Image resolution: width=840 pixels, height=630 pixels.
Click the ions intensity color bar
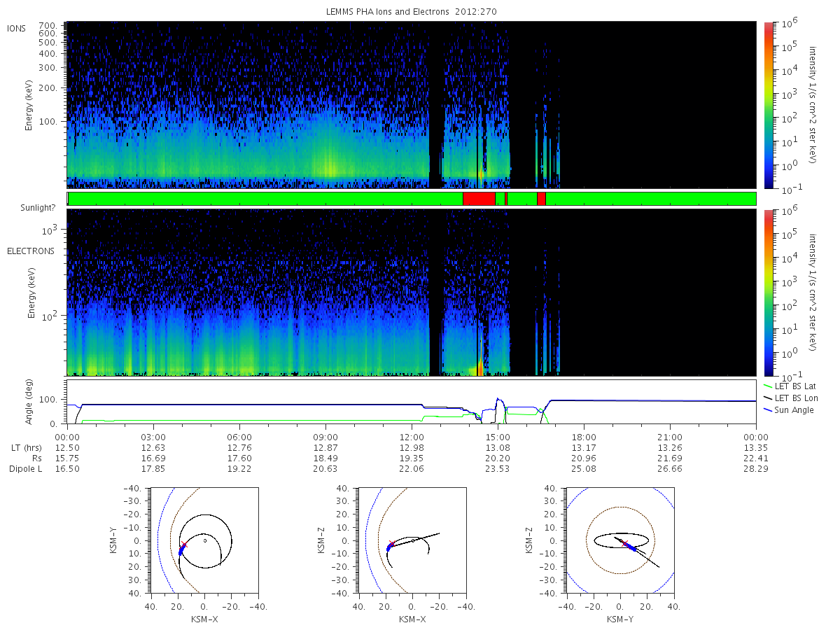click(769, 104)
